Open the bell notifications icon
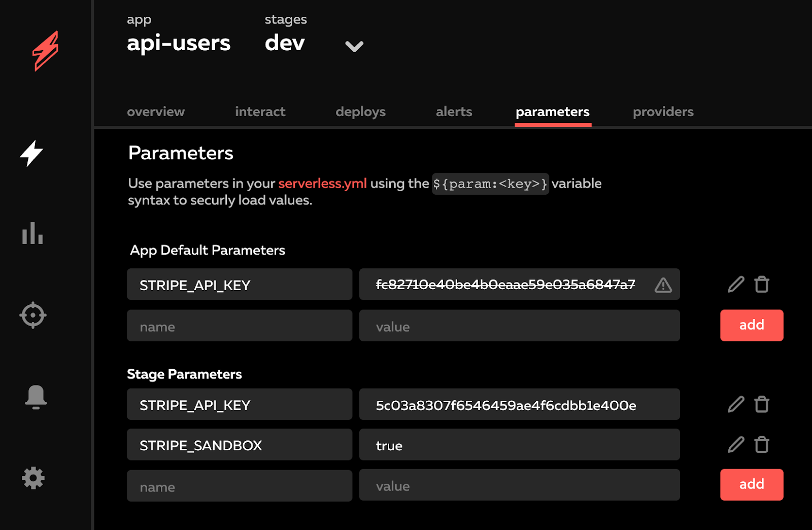Screen dimensions: 812x530 coord(36,397)
